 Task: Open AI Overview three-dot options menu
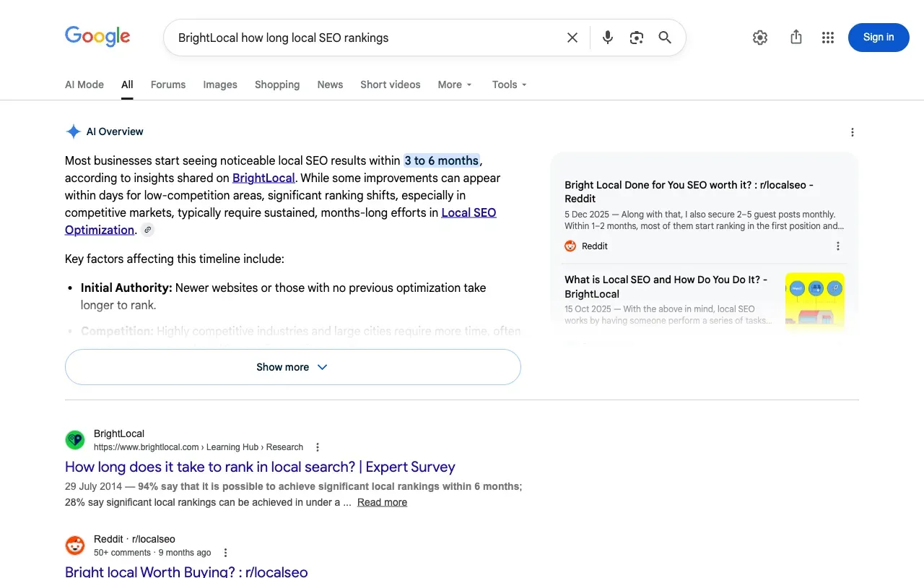click(x=853, y=132)
